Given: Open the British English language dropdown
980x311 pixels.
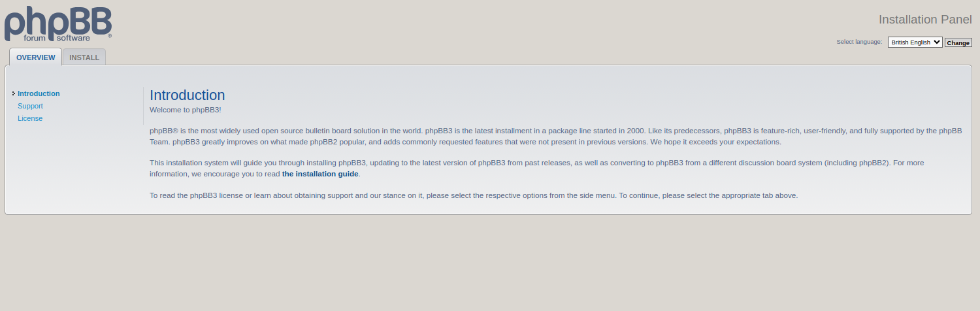Looking at the screenshot, I should 915,42.
